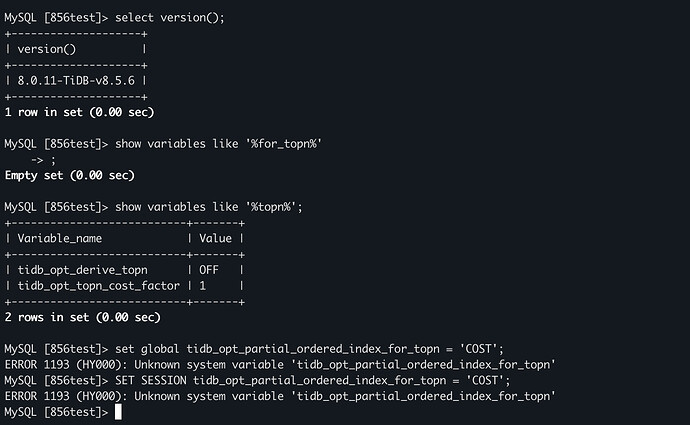Click the final 'MySQL [856test]>' prompt
690x425 pixels.
point(56,412)
